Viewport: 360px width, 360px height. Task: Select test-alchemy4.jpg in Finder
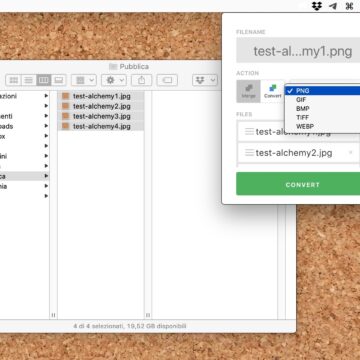[x=101, y=126]
